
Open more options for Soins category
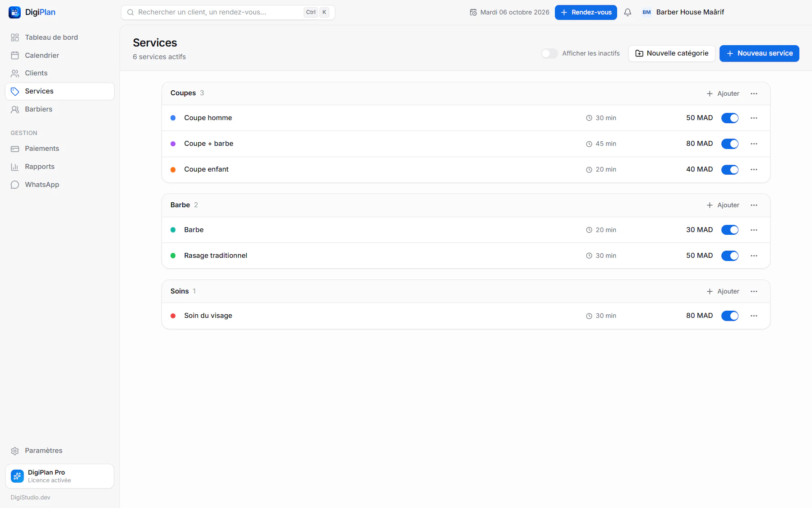pos(754,291)
